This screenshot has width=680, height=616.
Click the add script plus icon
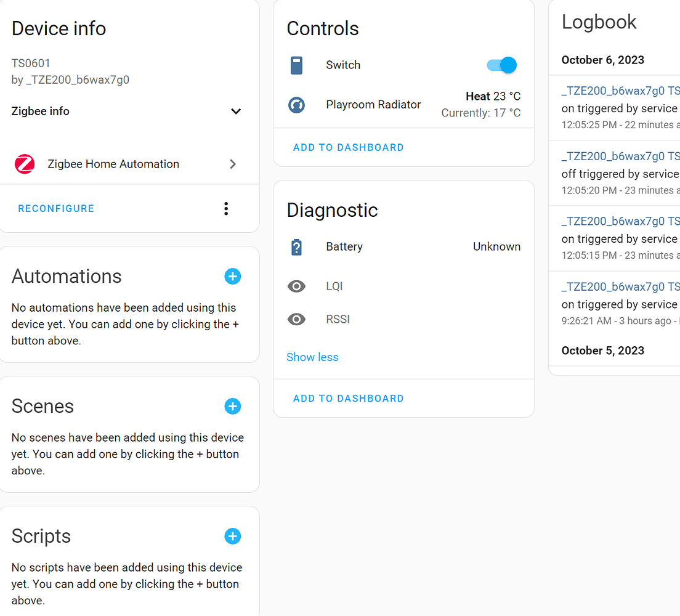(232, 537)
